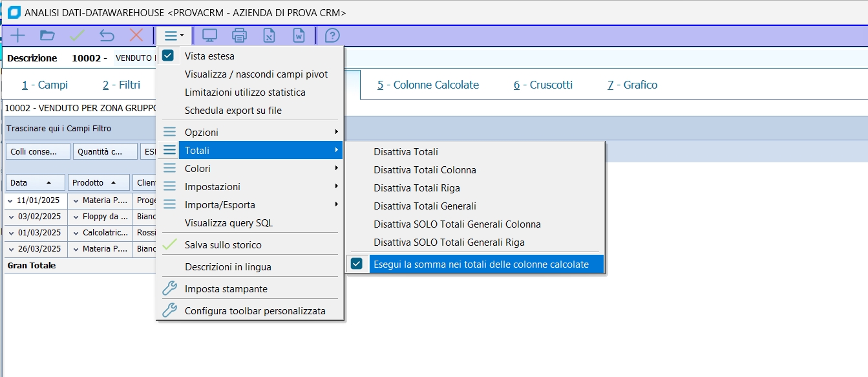Expand the 11/01/2025 date row

pyautogui.click(x=11, y=200)
